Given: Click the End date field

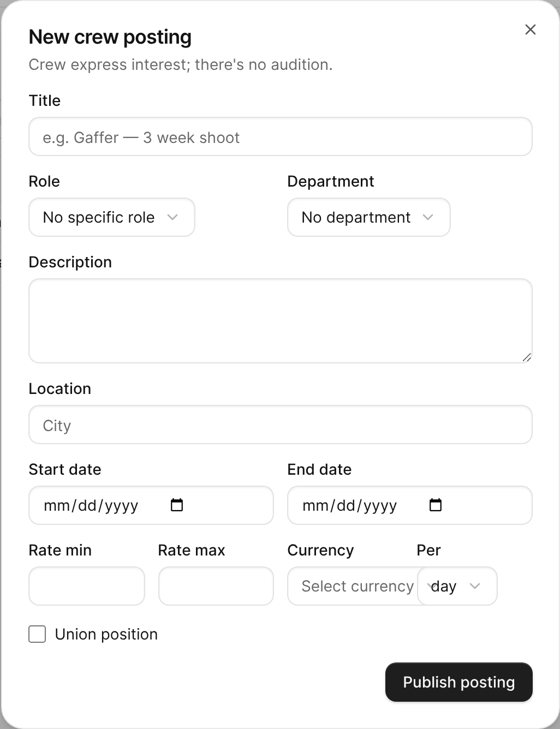Looking at the screenshot, I should [x=409, y=505].
